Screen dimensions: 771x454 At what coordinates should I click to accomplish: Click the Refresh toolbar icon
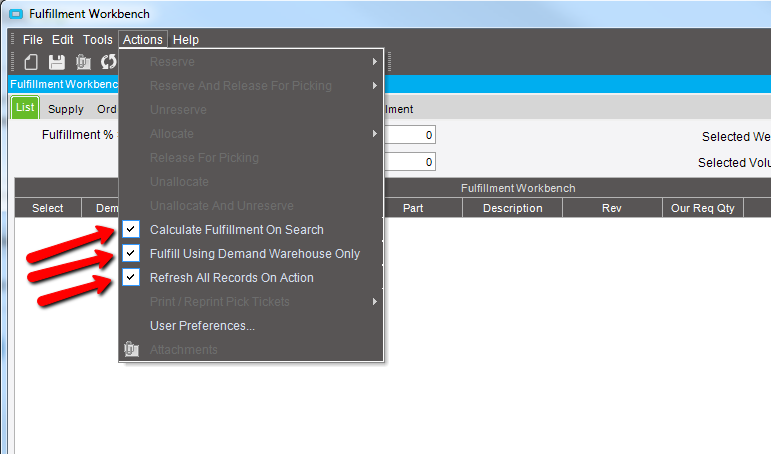tap(108, 62)
